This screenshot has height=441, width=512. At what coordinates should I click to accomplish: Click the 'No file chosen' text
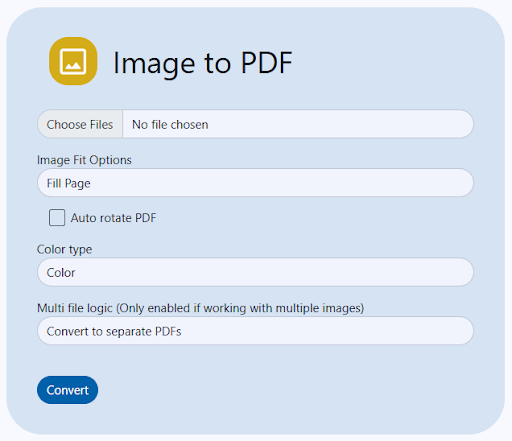(170, 125)
